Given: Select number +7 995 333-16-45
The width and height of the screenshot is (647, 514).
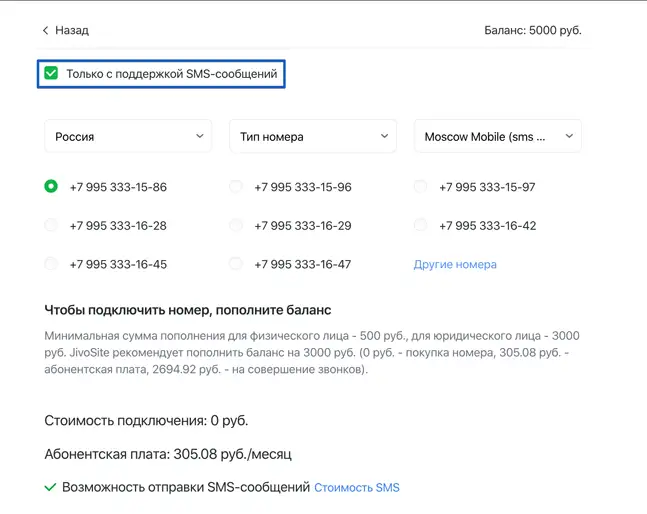Looking at the screenshot, I should coord(51,265).
